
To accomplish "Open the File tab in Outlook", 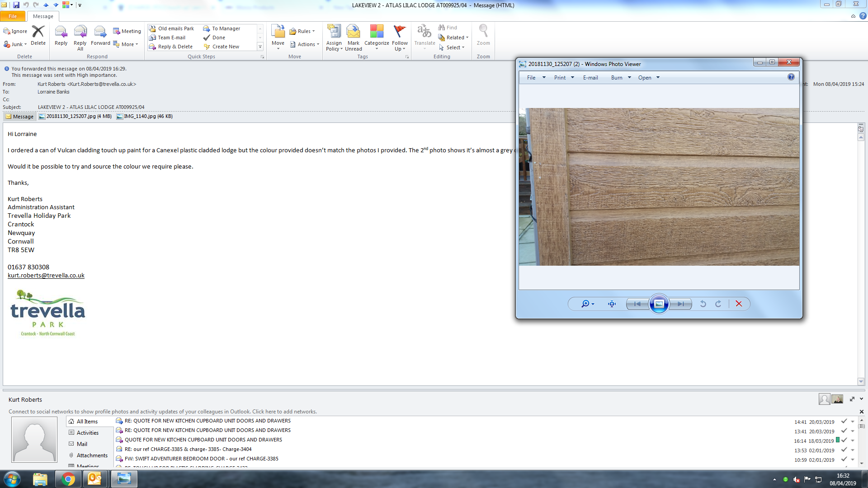I will coord(13,16).
